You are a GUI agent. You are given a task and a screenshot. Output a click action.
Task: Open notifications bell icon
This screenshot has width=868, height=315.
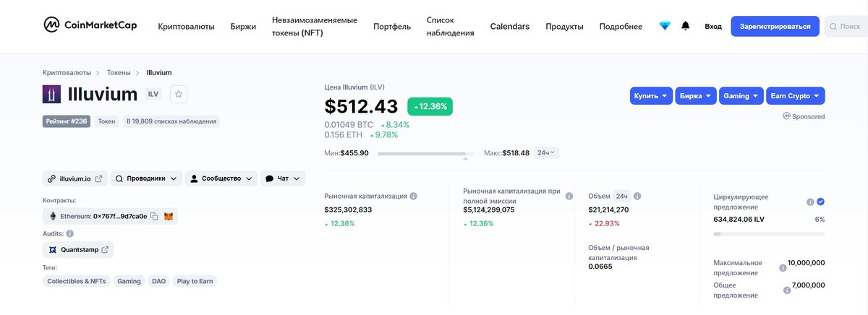(x=686, y=26)
